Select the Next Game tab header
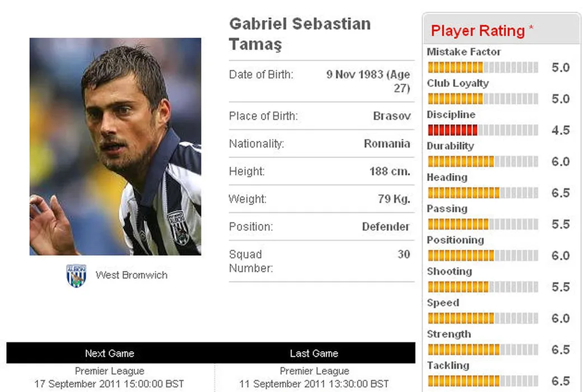 point(110,353)
